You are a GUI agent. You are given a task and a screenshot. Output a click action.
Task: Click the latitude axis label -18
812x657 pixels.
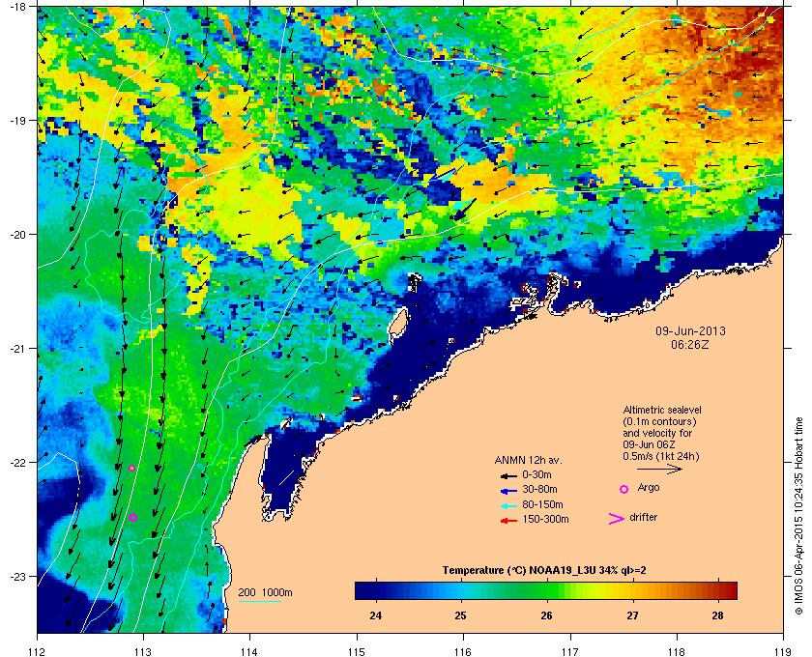coord(17,6)
